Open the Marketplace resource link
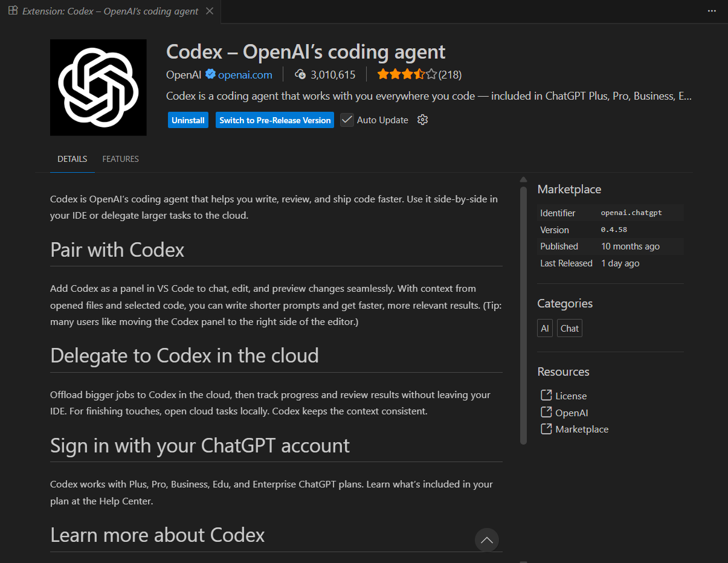728x563 pixels. 582,429
